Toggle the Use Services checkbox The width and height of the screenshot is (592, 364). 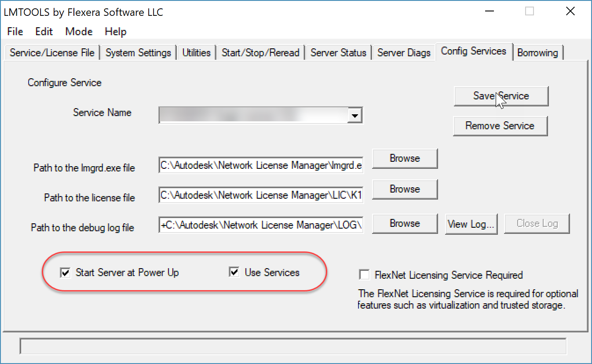(x=234, y=273)
